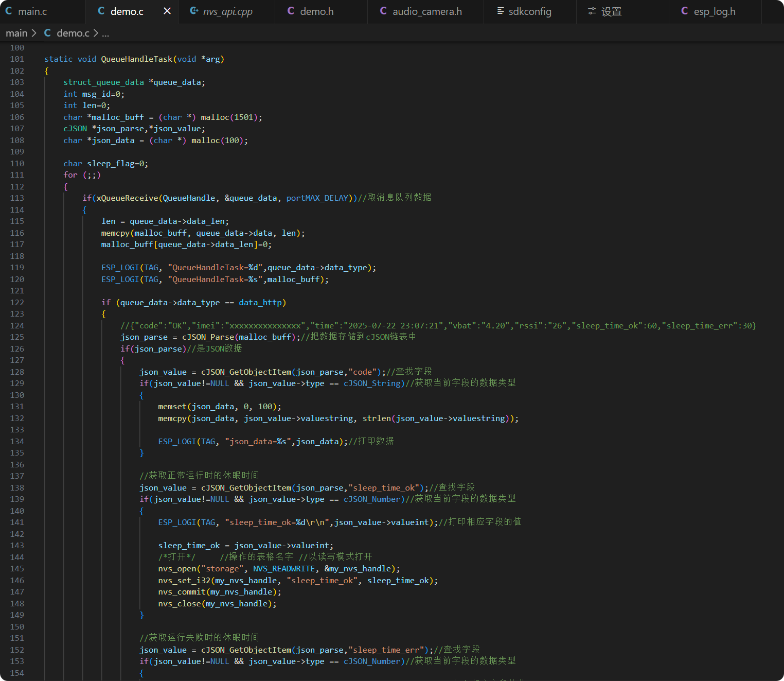Click the C++ icon on nvs_api.cpp tab
Image resolution: width=784 pixels, height=681 pixels.
tap(194, 11)
